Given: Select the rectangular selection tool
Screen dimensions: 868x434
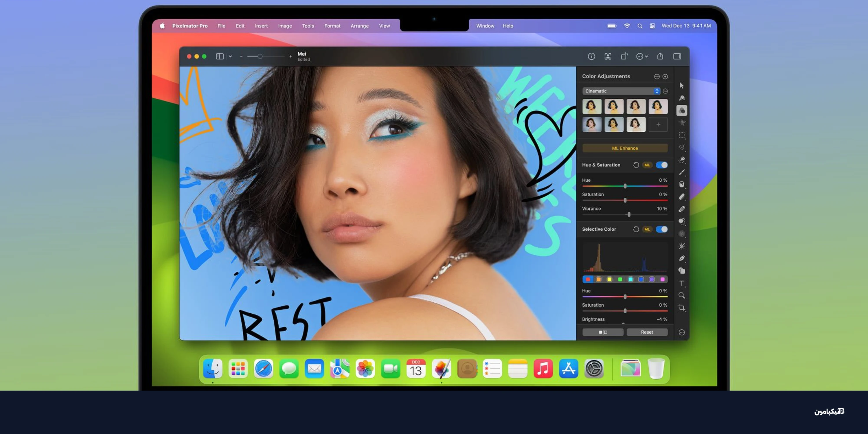Looking at the screenshot, I should tap(681, 135).
